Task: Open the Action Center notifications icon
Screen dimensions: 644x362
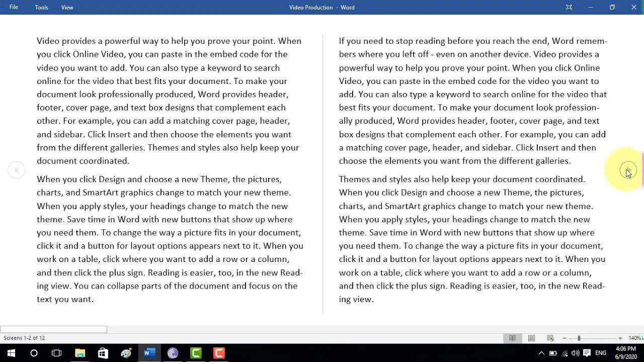Action: [x=587, y=353]
